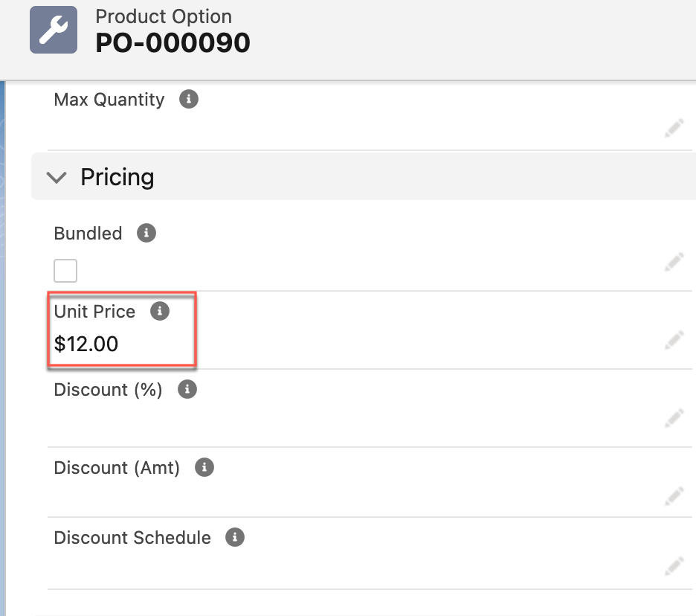The image size is (696, 616).
Task: Collapse the Pricing section chevron
Action: click(x=56, y=177)
